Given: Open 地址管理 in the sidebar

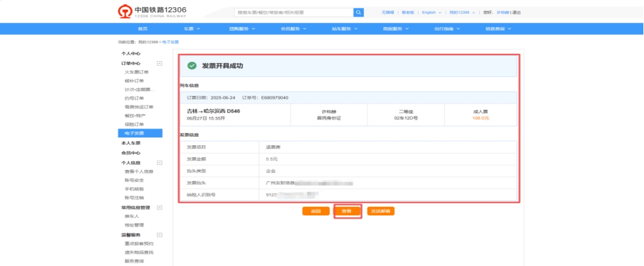Looking at the screenshot, I should (134, 225).
